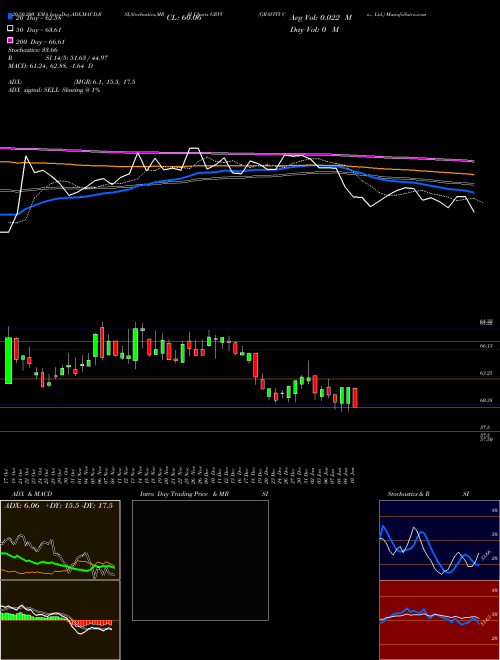
Task: Select the '50 Day = 63.61' legend text
Action: click(x=39, y=29)
